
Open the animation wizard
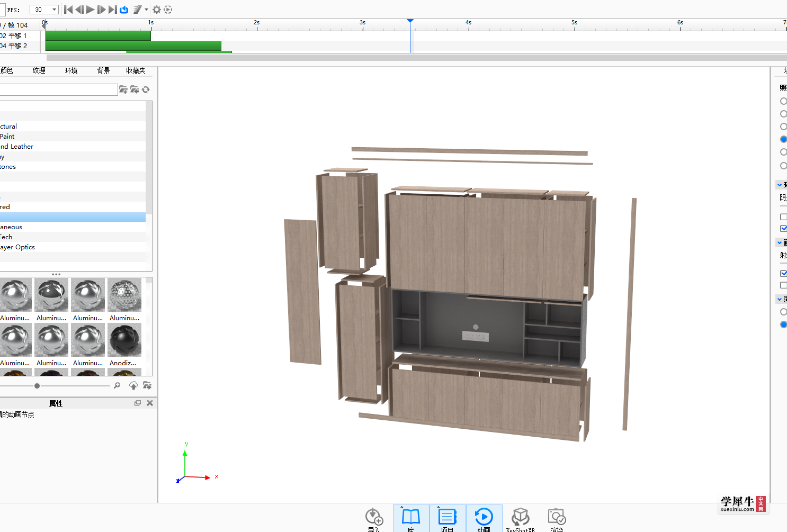[137, 10]
